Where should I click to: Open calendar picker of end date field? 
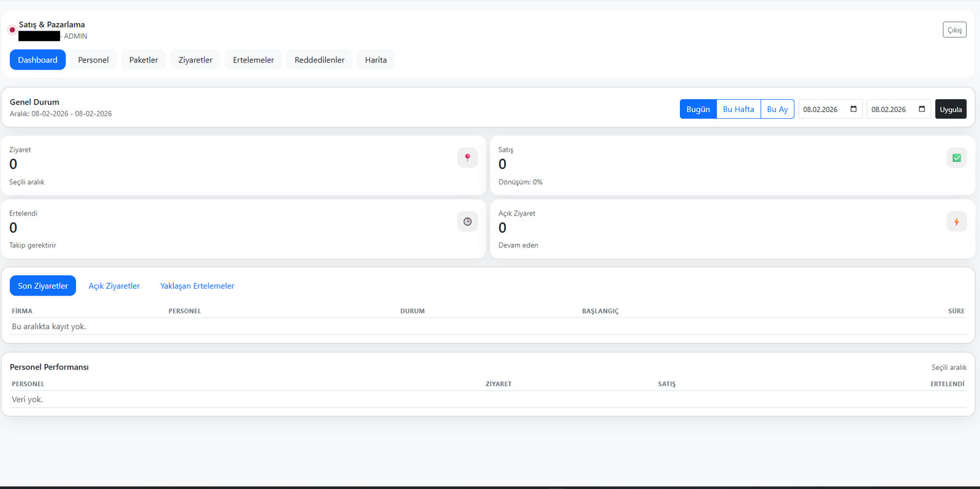pos(922,110)
